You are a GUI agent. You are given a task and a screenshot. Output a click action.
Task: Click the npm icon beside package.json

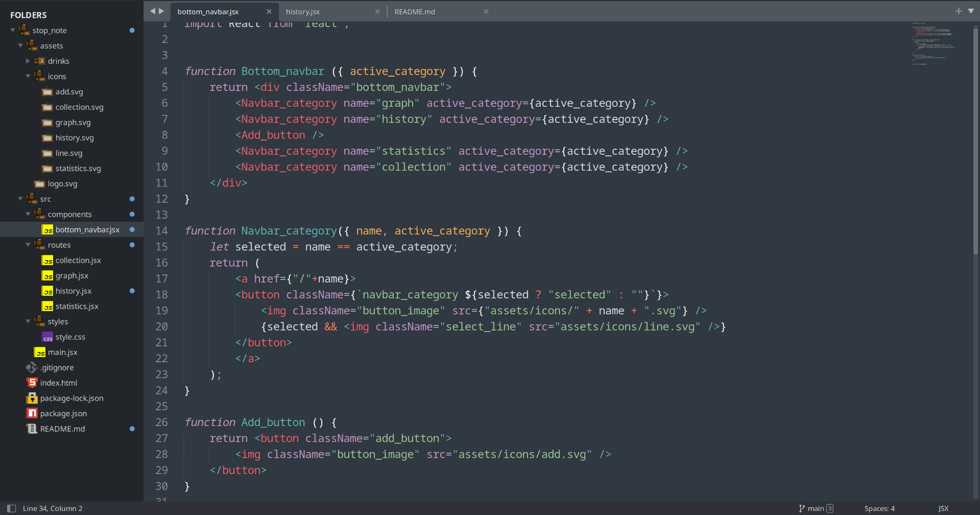click(x=32, y=413)
